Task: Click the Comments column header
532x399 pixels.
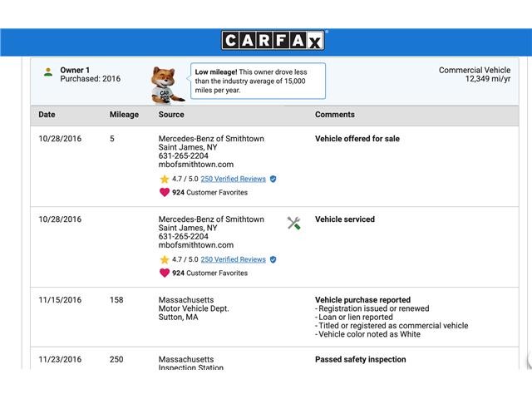Action: (335, 115)
